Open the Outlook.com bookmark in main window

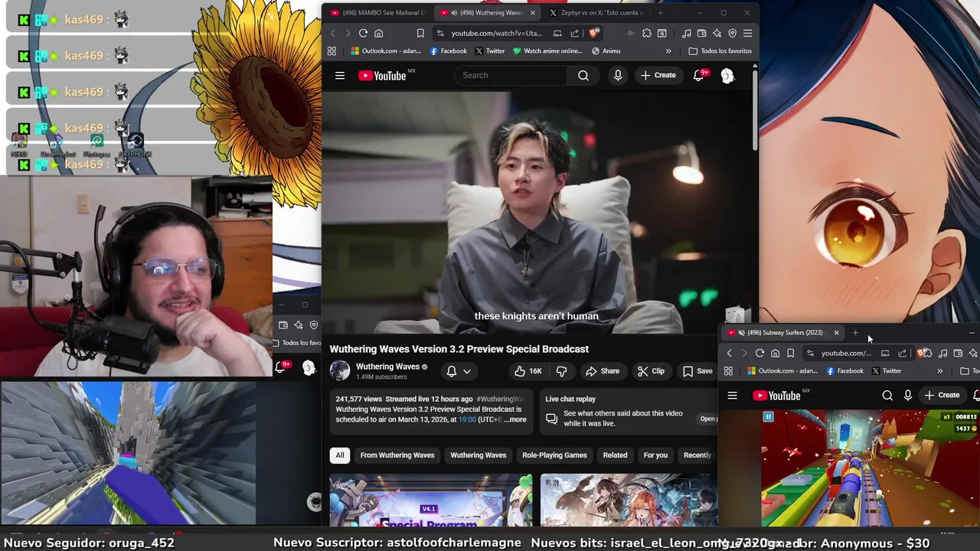[x=386, y=51]
